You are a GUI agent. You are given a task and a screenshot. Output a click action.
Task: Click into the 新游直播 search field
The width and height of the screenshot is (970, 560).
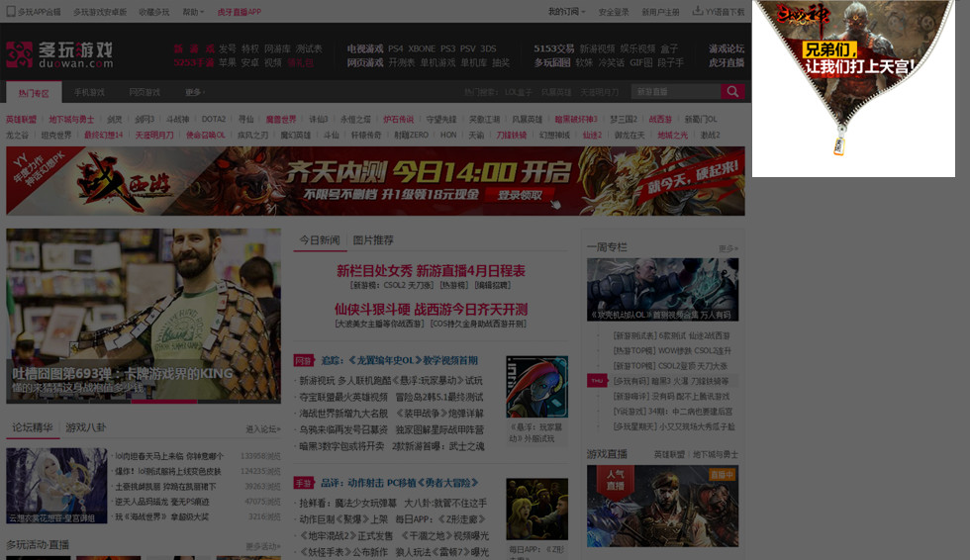(x=675, y=91)
